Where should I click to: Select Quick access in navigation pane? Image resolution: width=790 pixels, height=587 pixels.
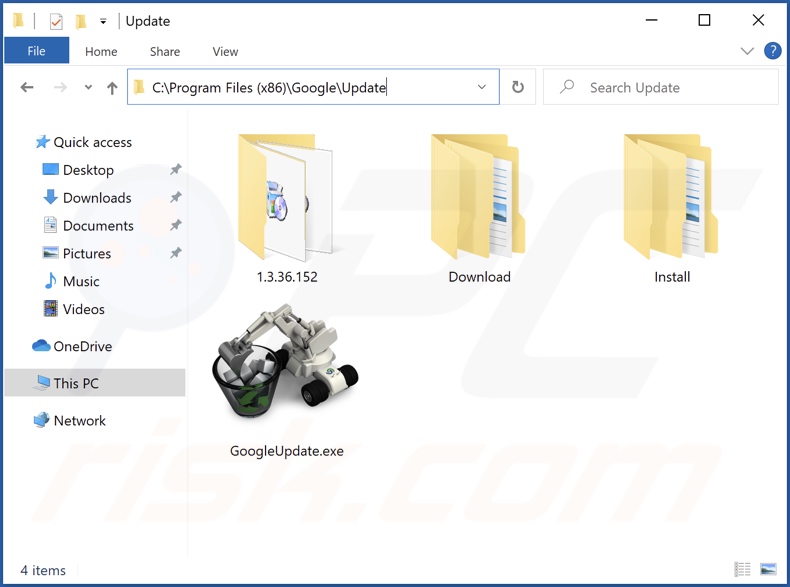tap(93, 142)
